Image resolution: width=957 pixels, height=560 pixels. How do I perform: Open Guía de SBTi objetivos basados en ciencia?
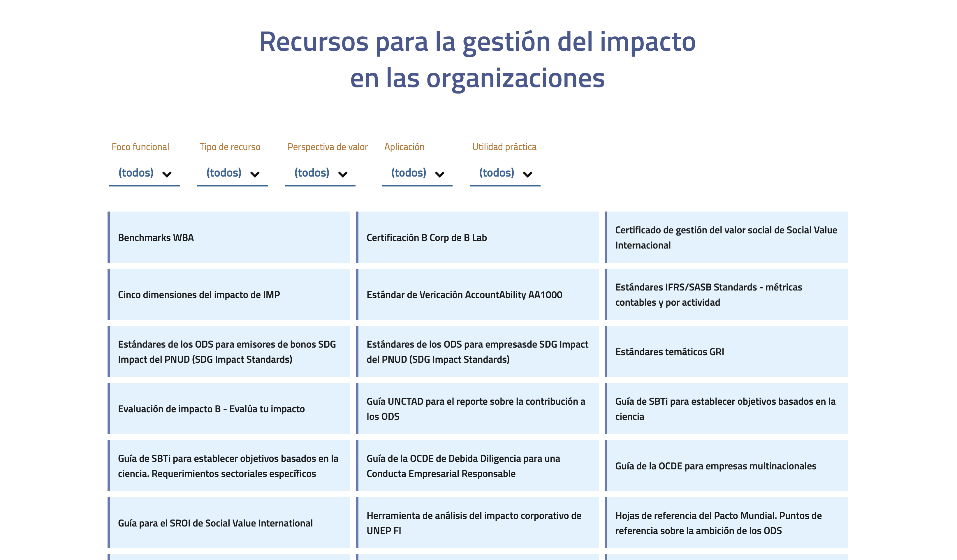point(726,408)
